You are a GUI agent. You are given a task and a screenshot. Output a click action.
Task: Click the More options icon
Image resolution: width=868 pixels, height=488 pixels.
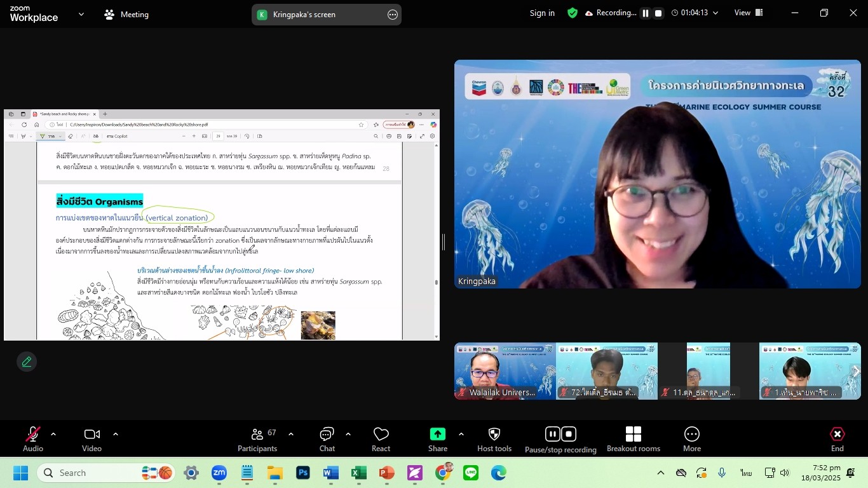(691, 435)
